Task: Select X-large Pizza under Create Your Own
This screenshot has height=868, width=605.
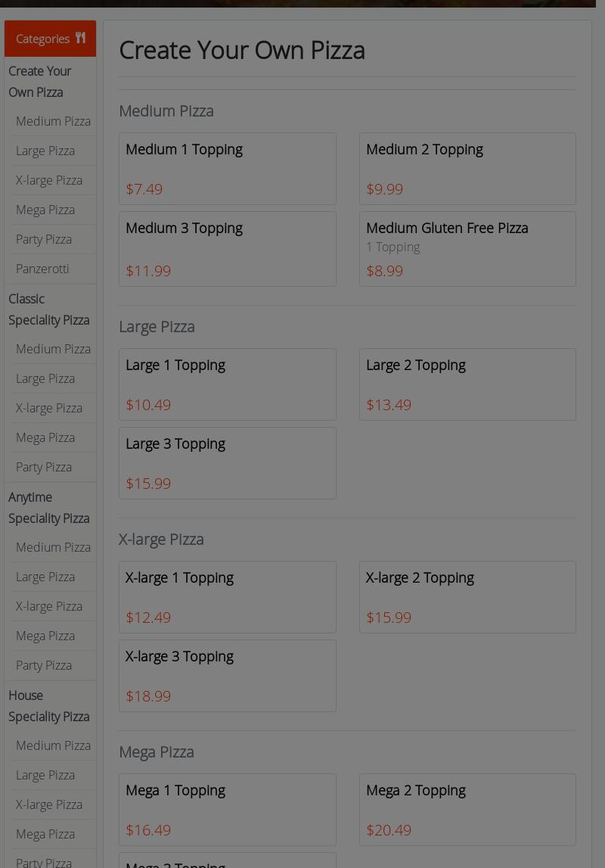Action: click(x=49, y=180)
